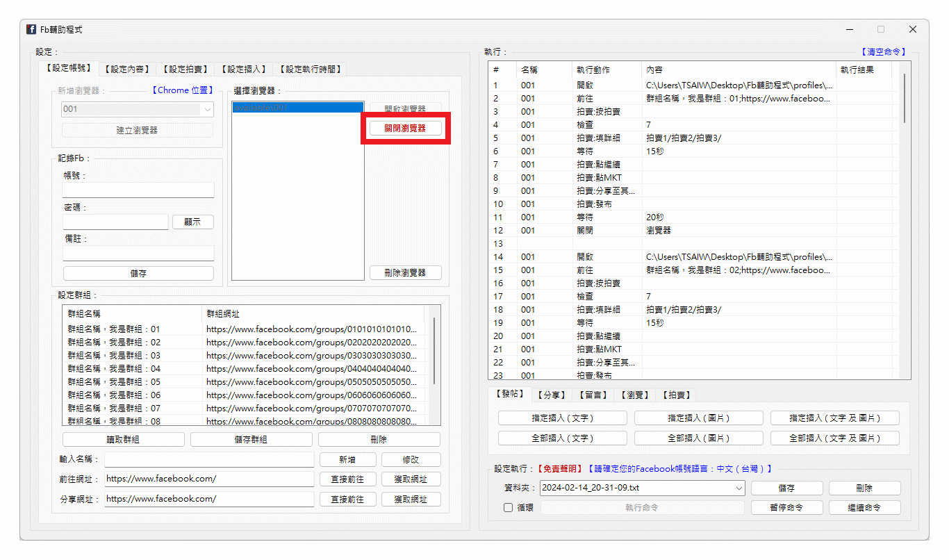The height and width of the screenshot is (560, 949).
Task: Click the 刪除瀏覽器 button
Action: coord(405,273)
